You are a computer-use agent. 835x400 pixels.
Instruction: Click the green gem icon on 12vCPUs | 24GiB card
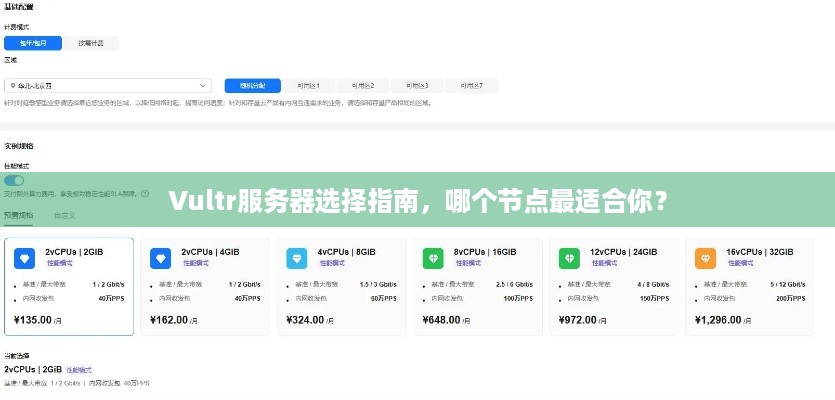[x=569, y=258]
